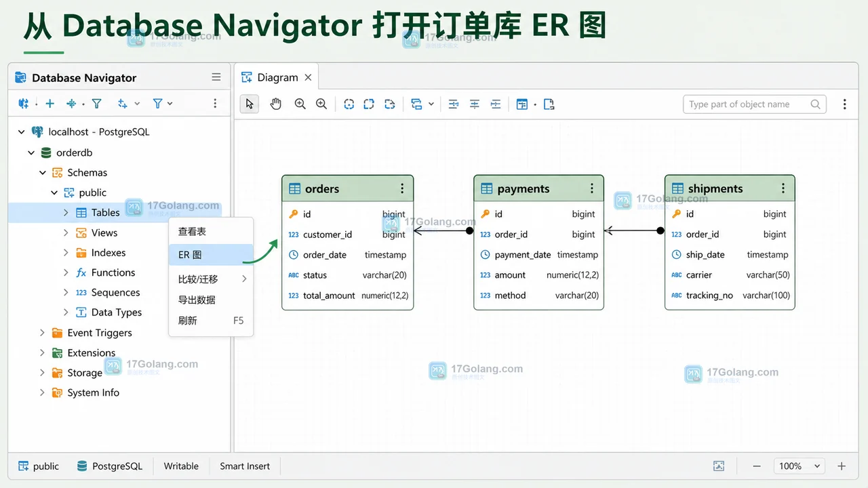Click the middle align icon in toolbar

coord(475,104)
